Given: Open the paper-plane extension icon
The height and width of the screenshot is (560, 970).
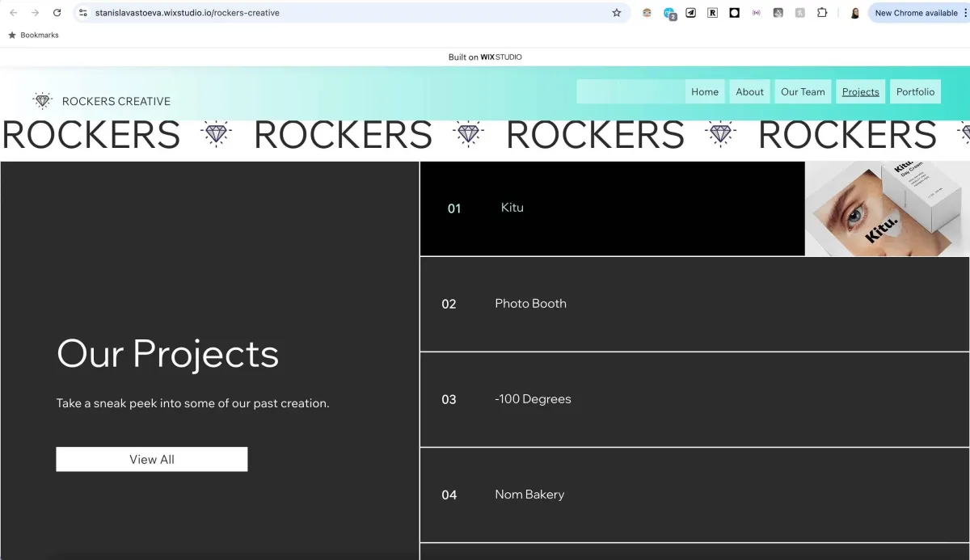Looking at the screenshot, I should point(690,13).
